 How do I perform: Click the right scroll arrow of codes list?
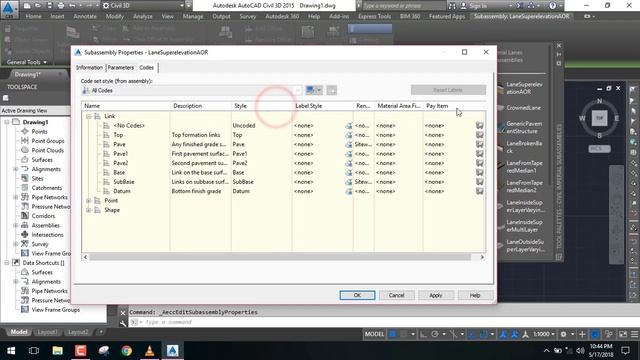pyautogui.click(x=482, y=257)
